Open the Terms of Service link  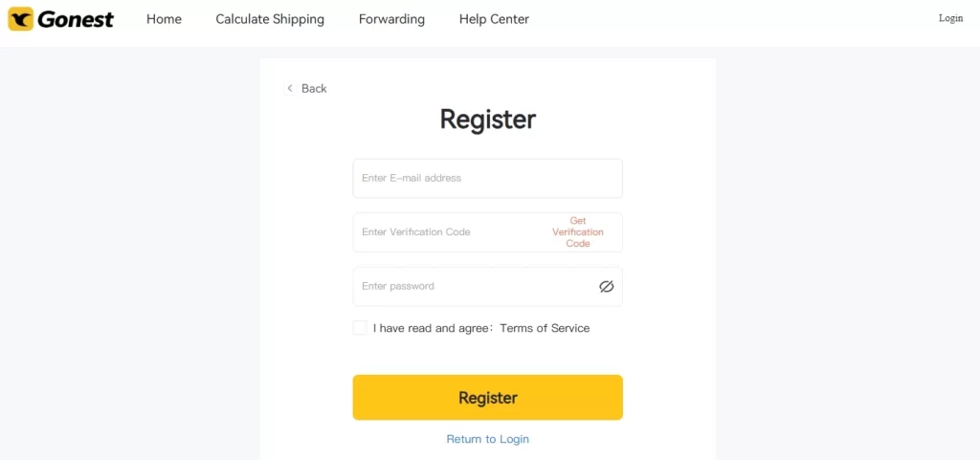point(545,328)
